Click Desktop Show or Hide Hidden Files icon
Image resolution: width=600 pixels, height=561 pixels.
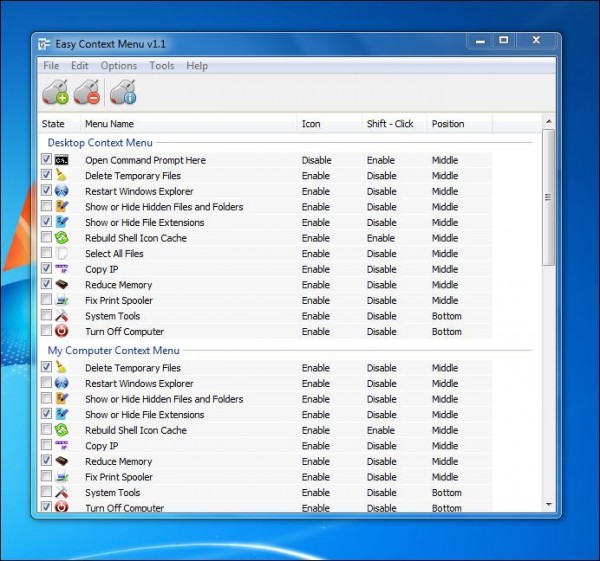[x=61, y=207]
